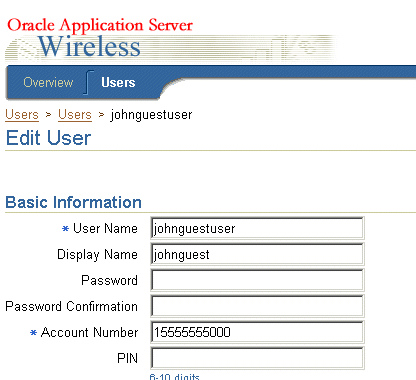
Task: Click the Display Name label
Action: [x=97, y=255]
